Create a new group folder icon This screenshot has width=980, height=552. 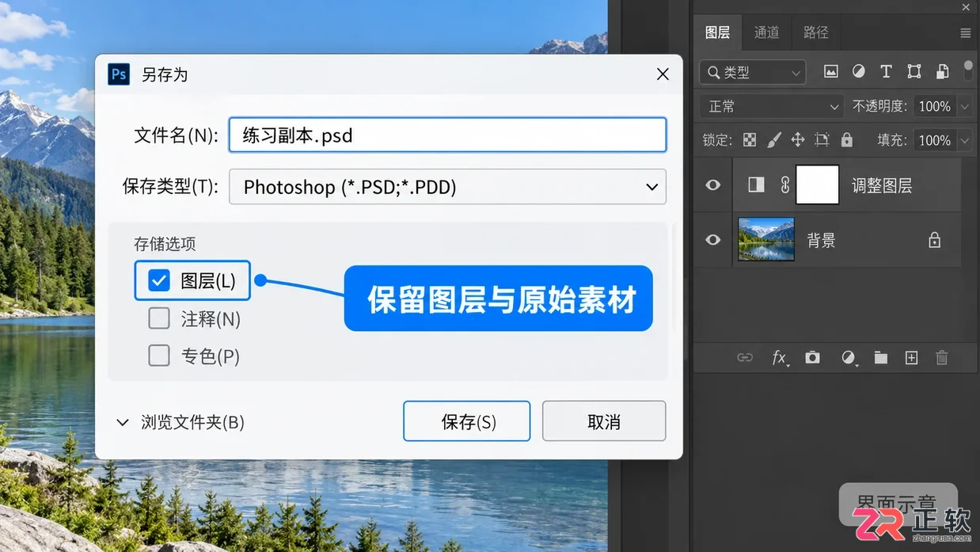tap(881, 358)
